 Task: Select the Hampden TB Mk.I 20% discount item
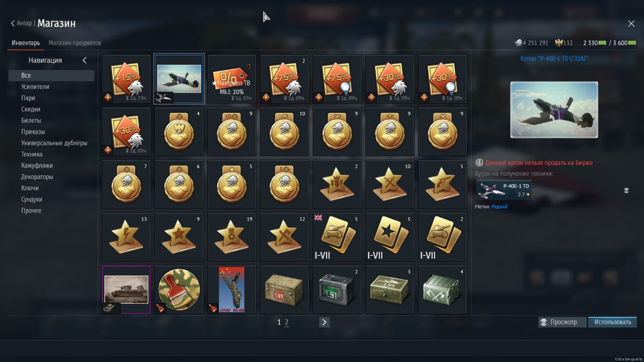click(232, 79)
